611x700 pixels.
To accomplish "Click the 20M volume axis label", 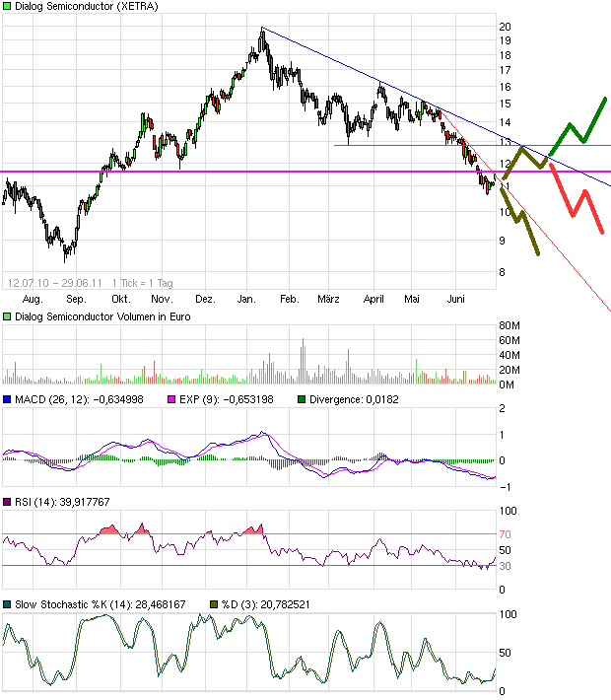I will click(509, 370).
